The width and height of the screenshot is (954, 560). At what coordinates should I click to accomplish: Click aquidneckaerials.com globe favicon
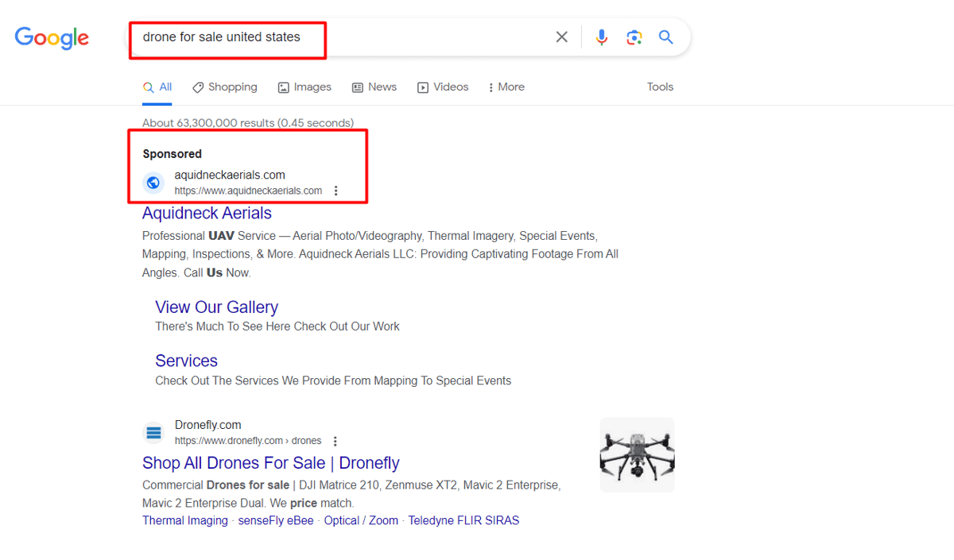tap(153, 183)
